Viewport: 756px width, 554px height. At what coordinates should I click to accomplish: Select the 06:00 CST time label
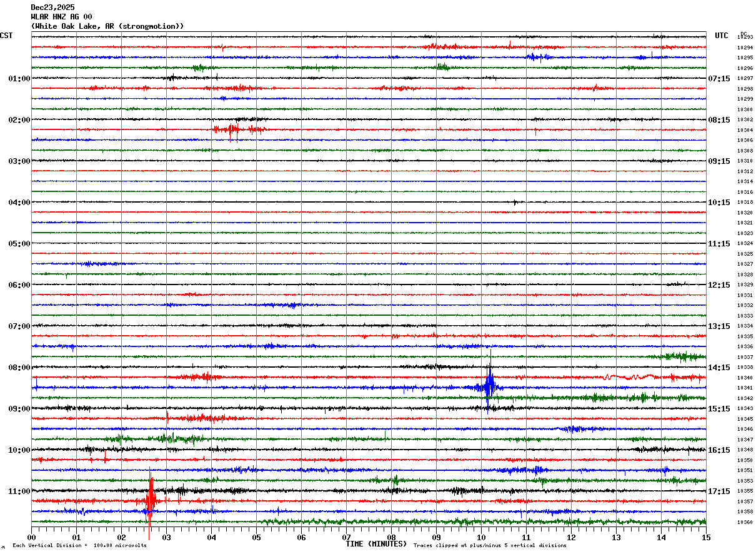click(19, 285)
